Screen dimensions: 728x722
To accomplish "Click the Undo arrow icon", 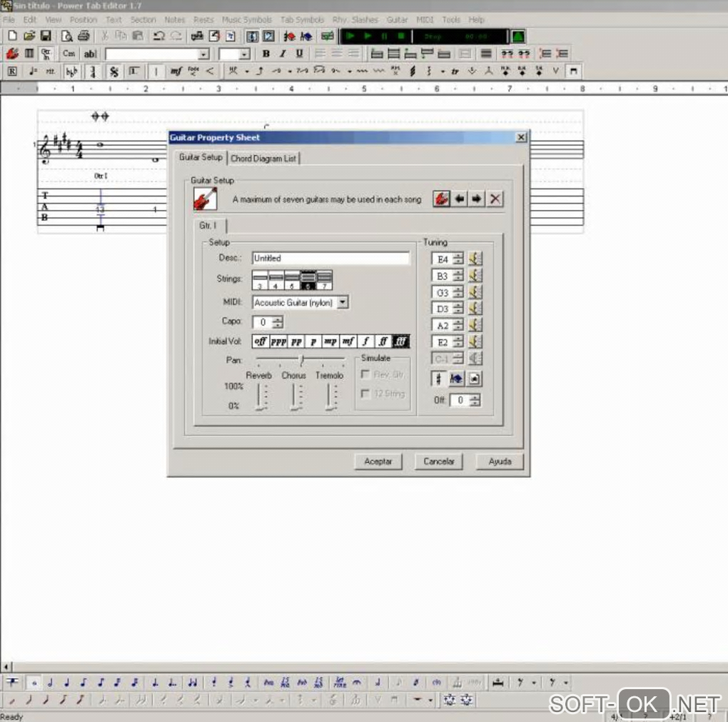I will tap(158, 36).
